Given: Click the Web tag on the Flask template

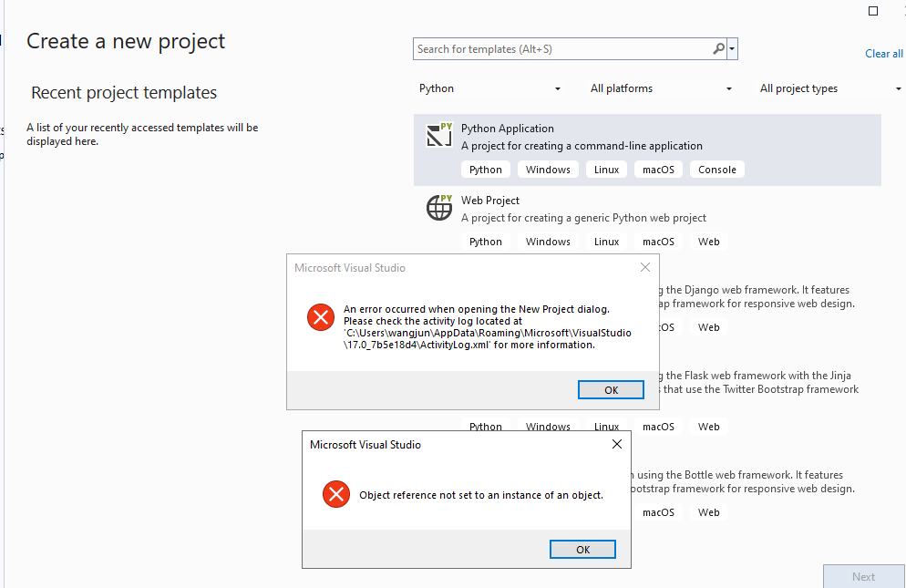Looking at the screenshot, I should [708, 427].
